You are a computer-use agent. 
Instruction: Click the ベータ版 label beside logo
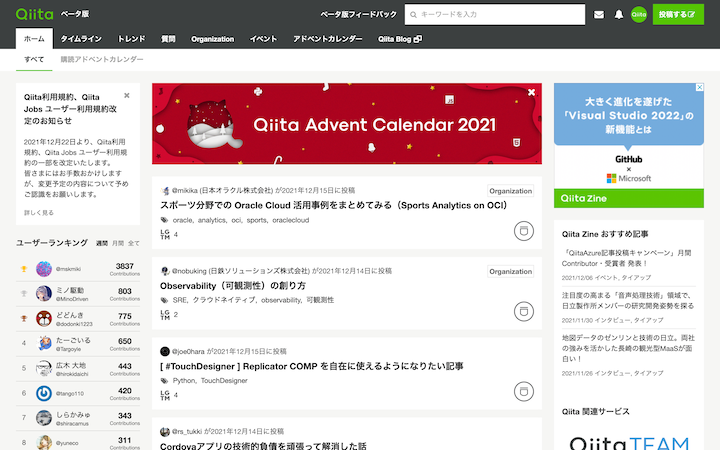click(75, 14)
